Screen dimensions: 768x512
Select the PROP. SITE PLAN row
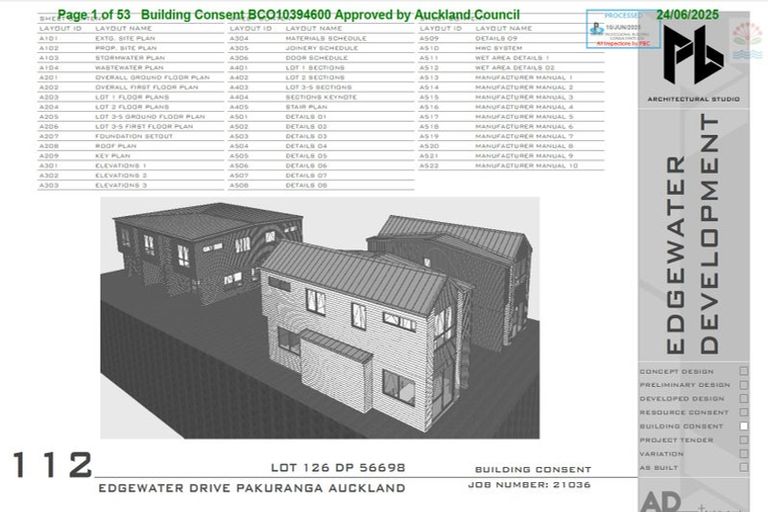pos(130,48)
